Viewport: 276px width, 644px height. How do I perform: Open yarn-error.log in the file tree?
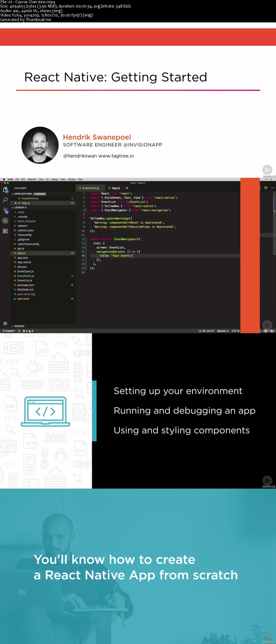(x=43, y=294)
